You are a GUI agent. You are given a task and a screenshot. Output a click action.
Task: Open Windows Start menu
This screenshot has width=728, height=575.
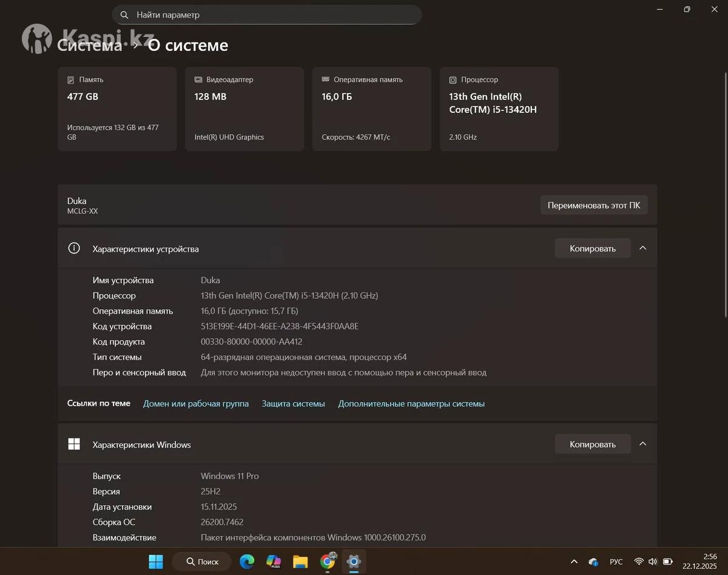(x=156, y=562)
